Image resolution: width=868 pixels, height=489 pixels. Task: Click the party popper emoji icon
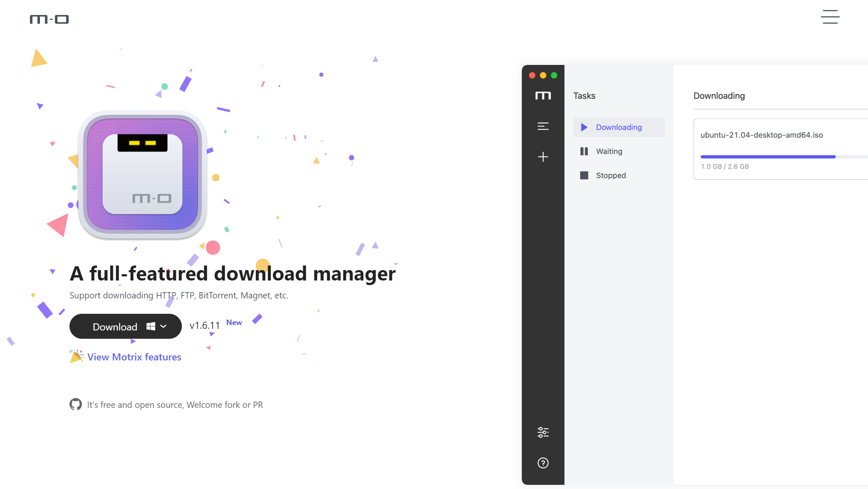coord(77,356)
